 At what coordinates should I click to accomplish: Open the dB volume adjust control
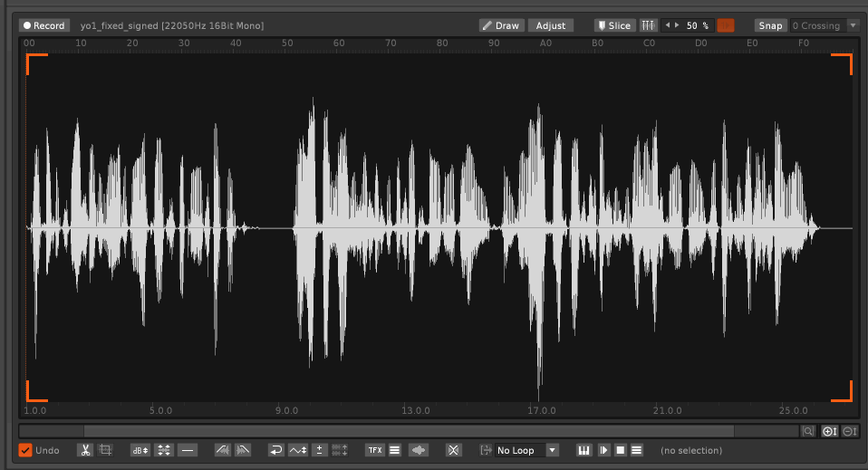point(140,450)
